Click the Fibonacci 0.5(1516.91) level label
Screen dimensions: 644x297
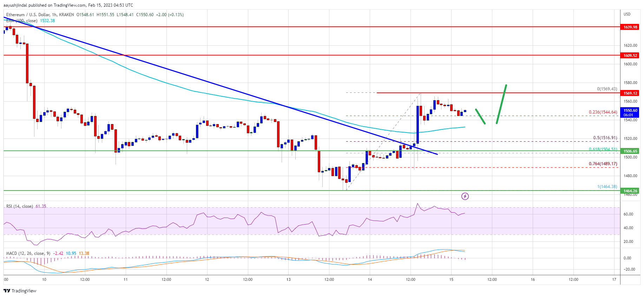[x=605, y=138]
